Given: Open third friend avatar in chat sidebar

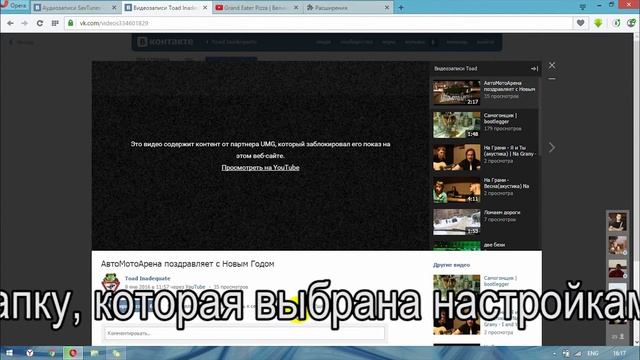Looking at the screenshot, I should click(x=617, y=270).
